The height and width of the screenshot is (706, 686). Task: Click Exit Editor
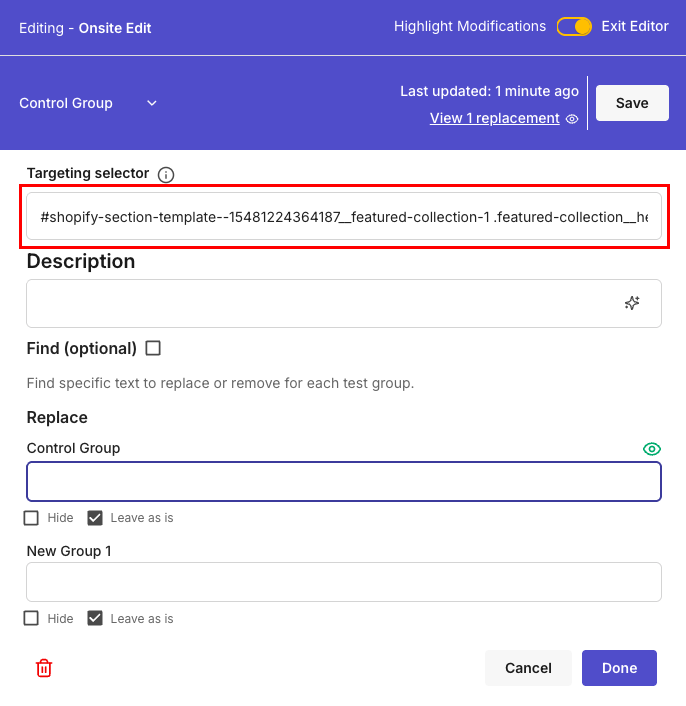[635, 27]
